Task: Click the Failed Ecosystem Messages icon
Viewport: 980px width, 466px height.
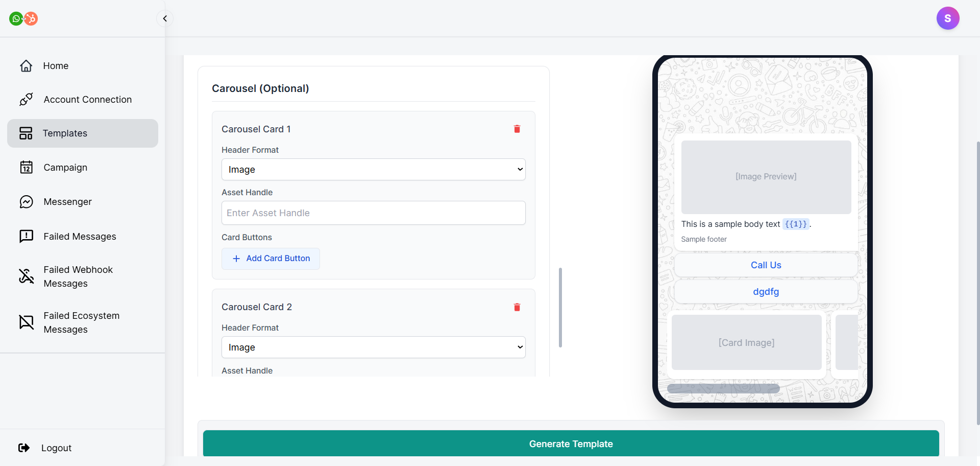Action: (x=26, y=322)
